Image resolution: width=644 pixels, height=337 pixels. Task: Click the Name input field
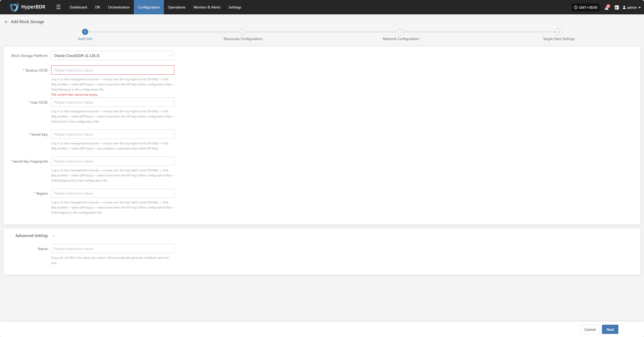click(113, 249)
